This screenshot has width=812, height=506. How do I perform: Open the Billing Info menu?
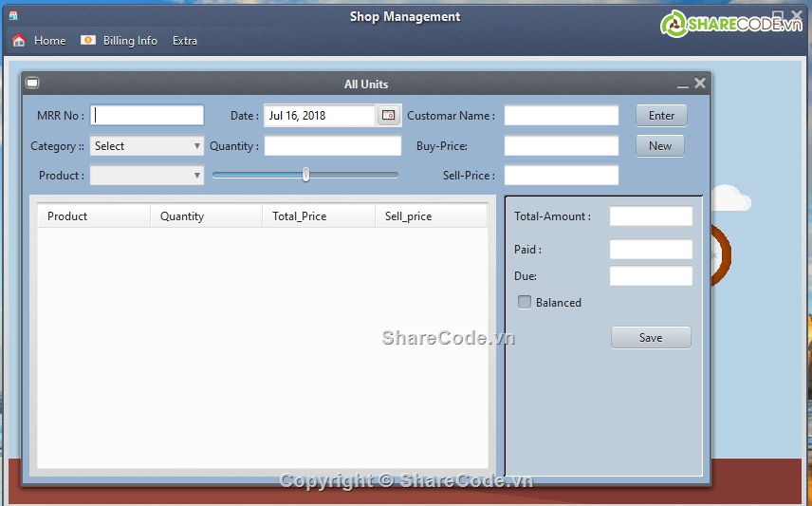click(130, 41)
